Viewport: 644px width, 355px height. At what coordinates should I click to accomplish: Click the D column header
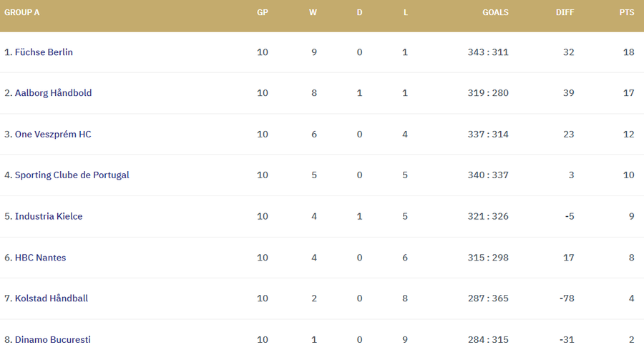click(x=359, y=12)
